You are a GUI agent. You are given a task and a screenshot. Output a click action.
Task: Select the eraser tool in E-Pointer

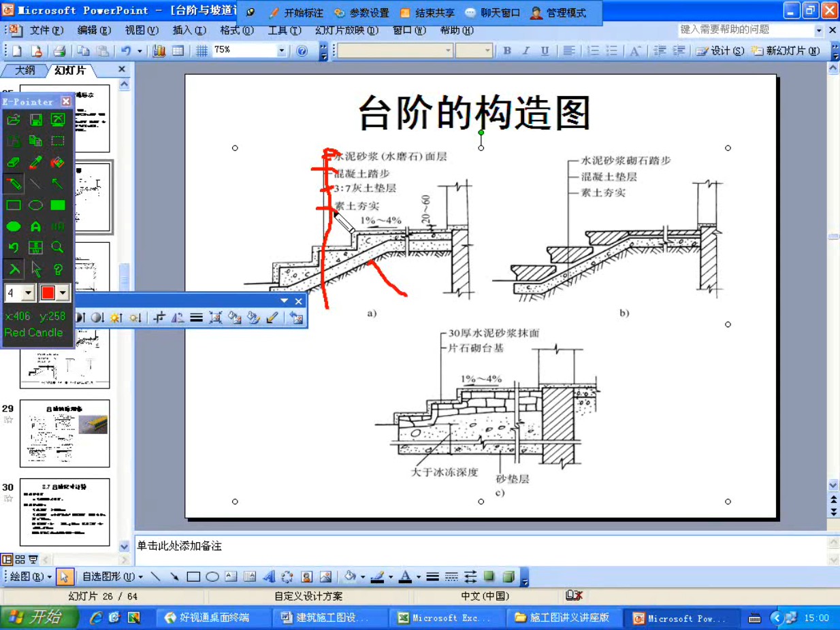pos(14,163)
